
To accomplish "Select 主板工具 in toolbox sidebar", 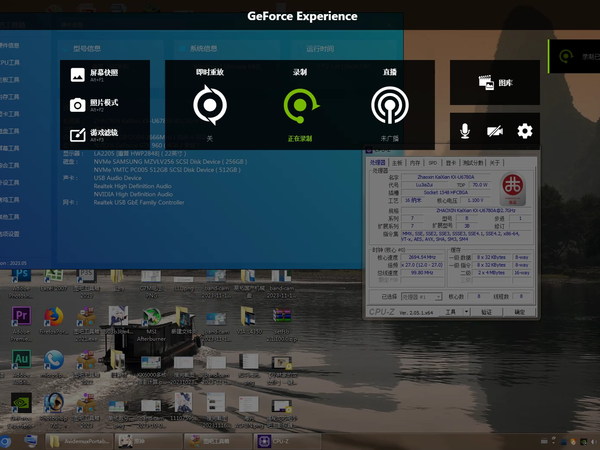I will [x=10, y=80].
